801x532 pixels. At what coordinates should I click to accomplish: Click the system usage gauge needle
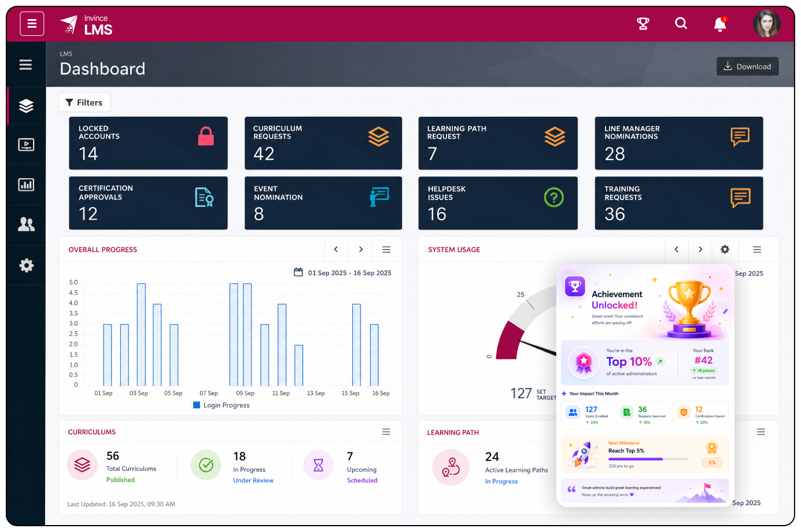tap(537, 347)
